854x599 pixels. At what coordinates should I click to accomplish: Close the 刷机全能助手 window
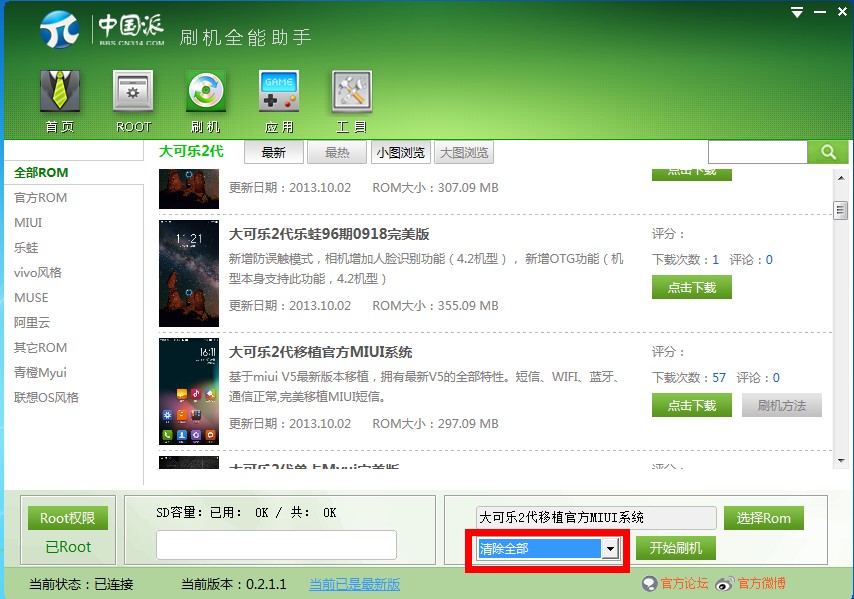pos(842,11)
